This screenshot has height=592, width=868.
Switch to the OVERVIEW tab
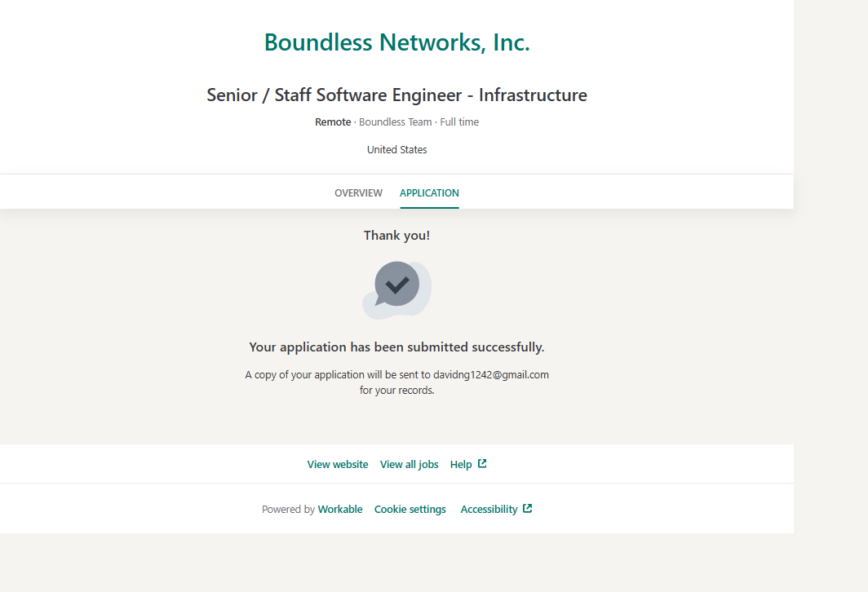(358, 193)
